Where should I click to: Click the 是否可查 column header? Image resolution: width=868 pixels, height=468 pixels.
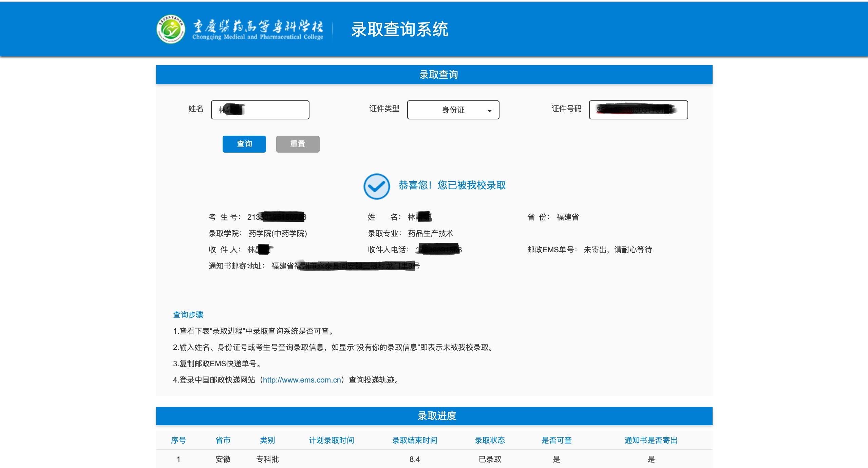[556, 440]
